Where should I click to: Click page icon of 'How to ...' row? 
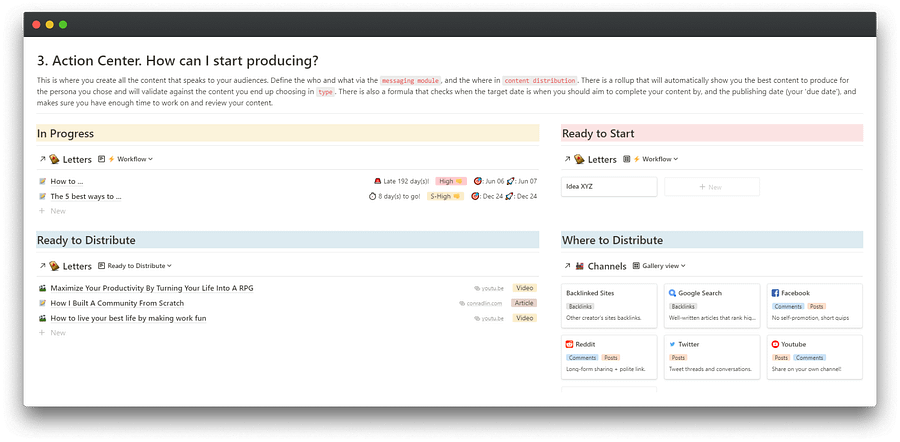coord(42,181)
